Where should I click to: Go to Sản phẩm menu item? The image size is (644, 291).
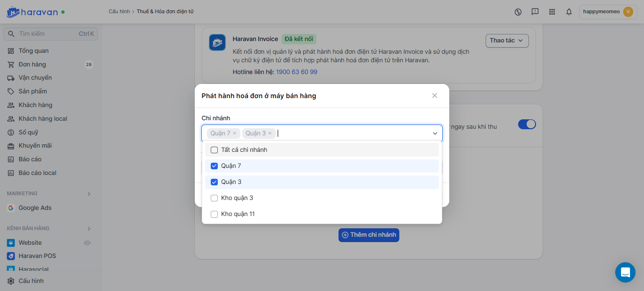[33, 91]
